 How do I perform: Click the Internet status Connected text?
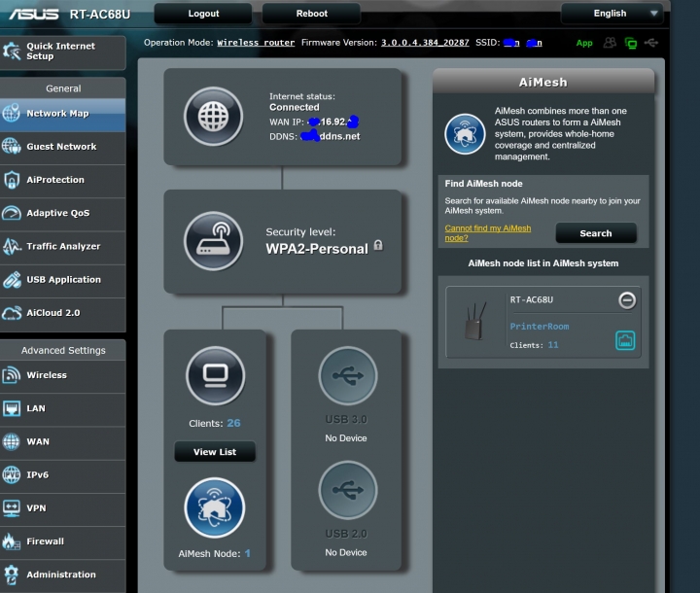tap(295, 107)
